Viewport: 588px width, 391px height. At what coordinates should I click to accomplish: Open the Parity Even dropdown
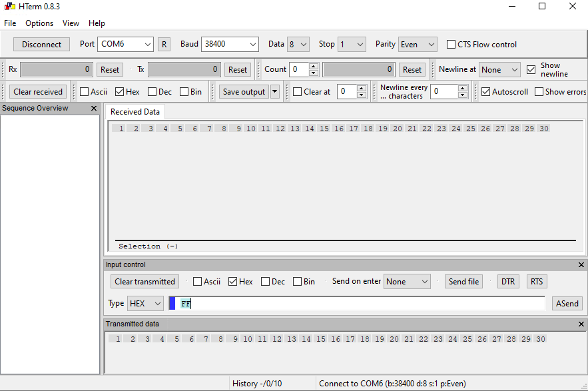(418, 44)
